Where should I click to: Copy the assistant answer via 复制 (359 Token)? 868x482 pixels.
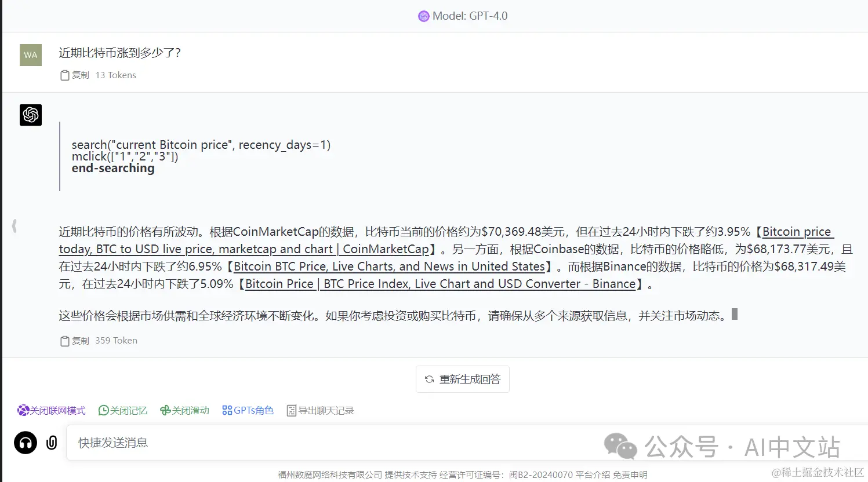point(75,341)
